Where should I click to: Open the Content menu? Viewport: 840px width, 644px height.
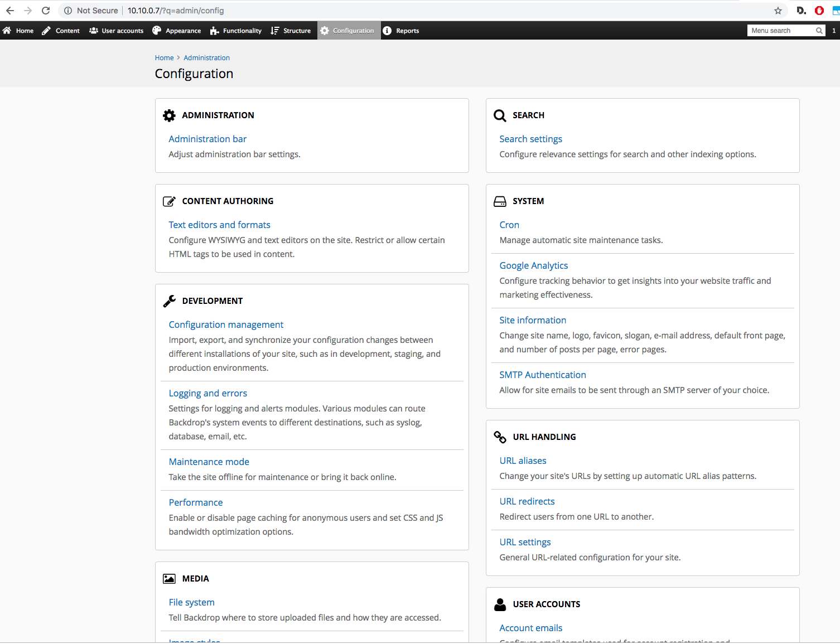click(67, 31)
